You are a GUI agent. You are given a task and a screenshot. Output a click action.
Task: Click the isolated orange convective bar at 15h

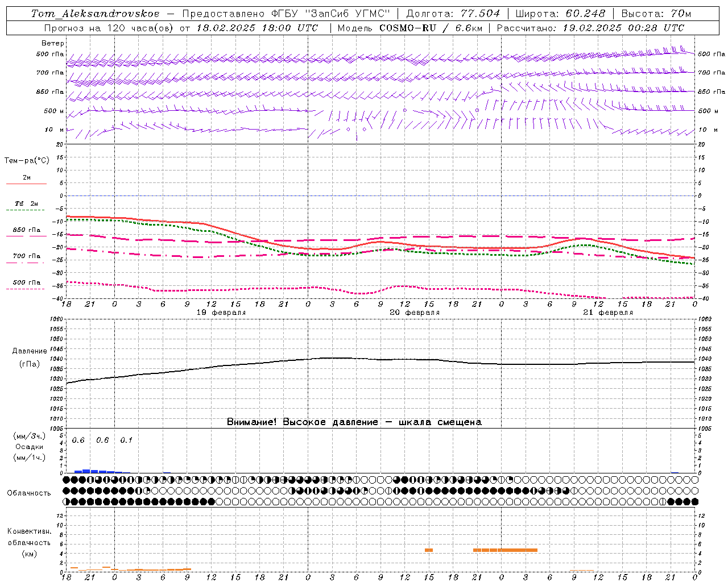429,550
